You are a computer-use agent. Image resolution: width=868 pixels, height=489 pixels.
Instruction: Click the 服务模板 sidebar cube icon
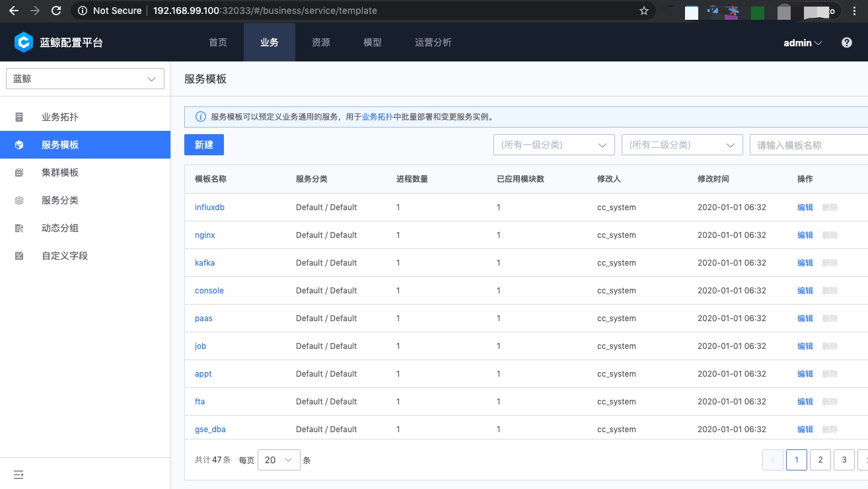point(19,145)
